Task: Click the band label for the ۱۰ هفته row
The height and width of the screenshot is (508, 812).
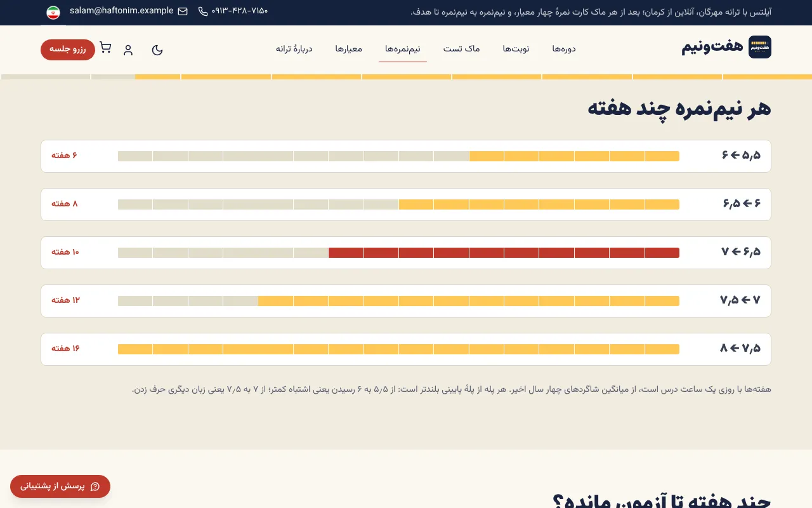Action: point(741,252)
